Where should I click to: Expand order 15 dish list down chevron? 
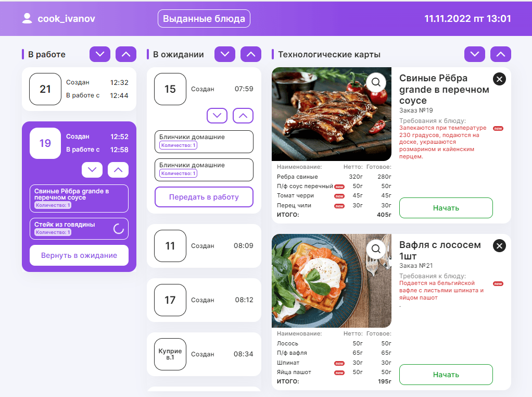tap(217, 116)
